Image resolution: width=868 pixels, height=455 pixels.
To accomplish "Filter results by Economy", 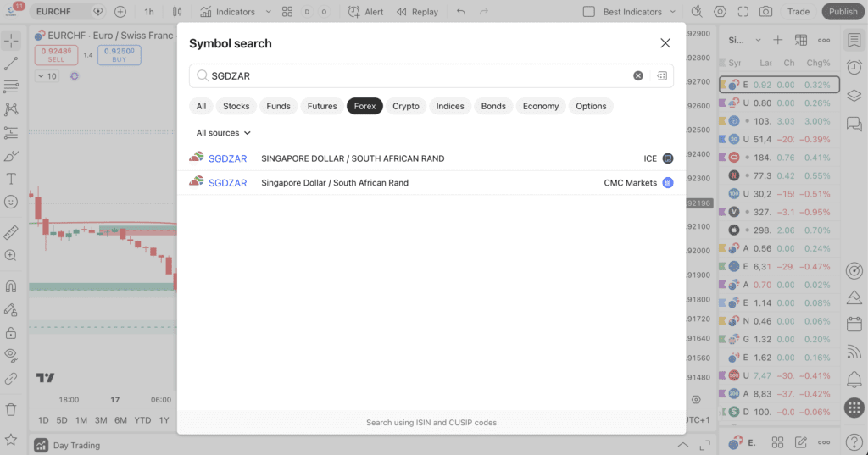I will click(x=541, y=106).
